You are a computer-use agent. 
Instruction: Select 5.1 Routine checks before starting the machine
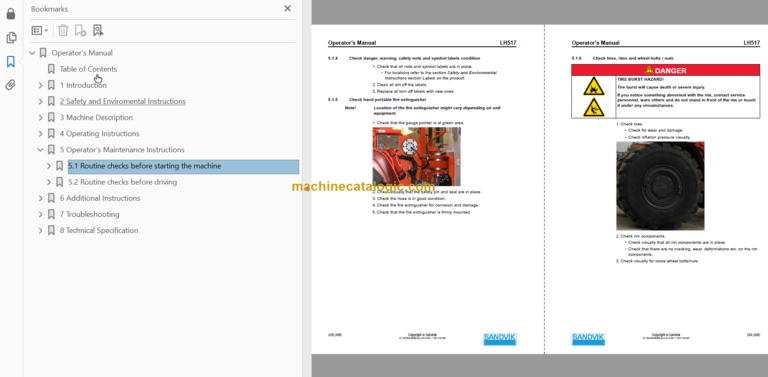(183, 166)
